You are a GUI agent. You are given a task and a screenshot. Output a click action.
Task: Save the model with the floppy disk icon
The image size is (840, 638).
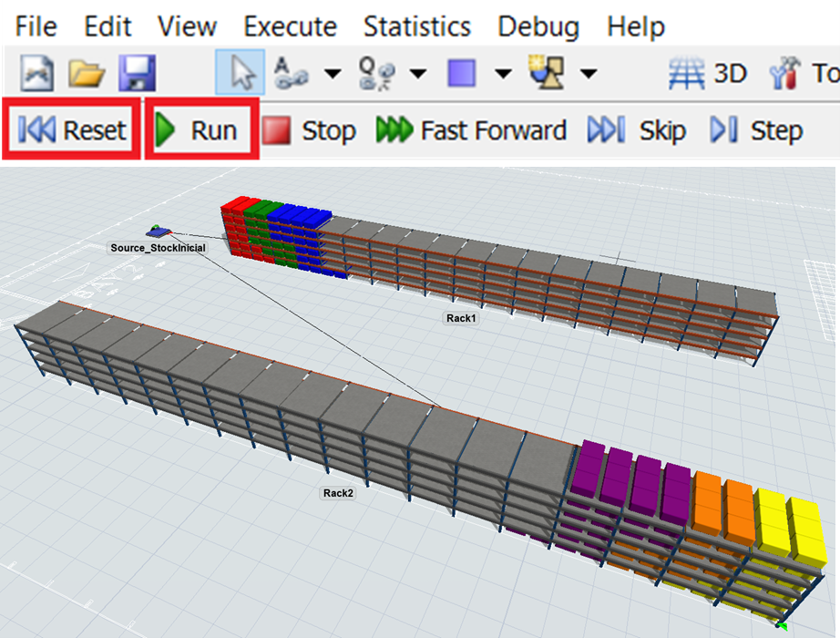pyautogui.click(x=137, y=74)
